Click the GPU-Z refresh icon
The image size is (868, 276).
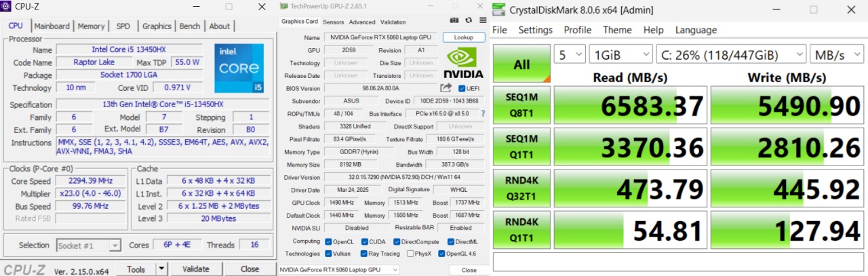pyautogui.click(x=468, y=22)
